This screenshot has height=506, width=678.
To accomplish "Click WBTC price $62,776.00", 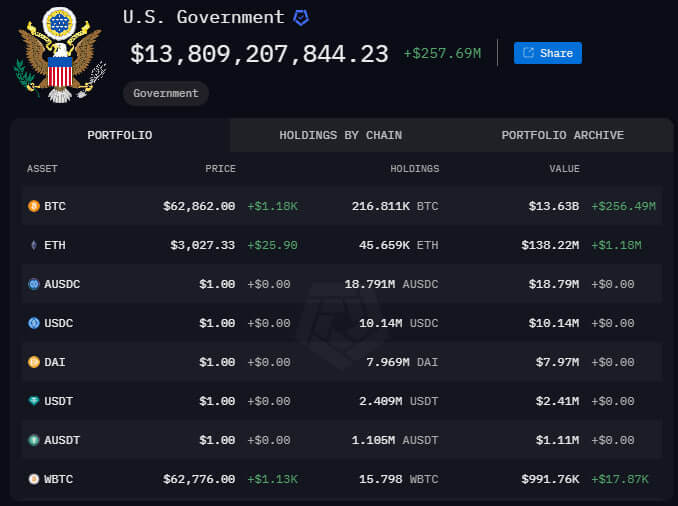I will pos(199,479).
